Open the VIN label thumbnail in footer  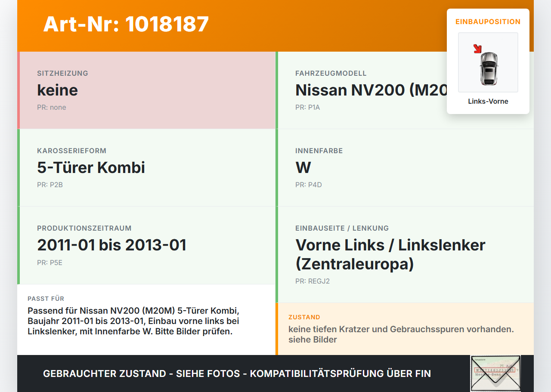click(495, 373)
